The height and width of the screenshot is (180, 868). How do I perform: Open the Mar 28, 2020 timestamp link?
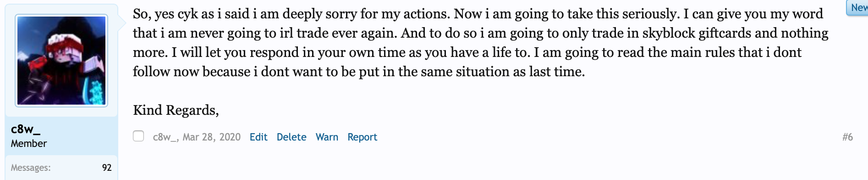[212, 137]
